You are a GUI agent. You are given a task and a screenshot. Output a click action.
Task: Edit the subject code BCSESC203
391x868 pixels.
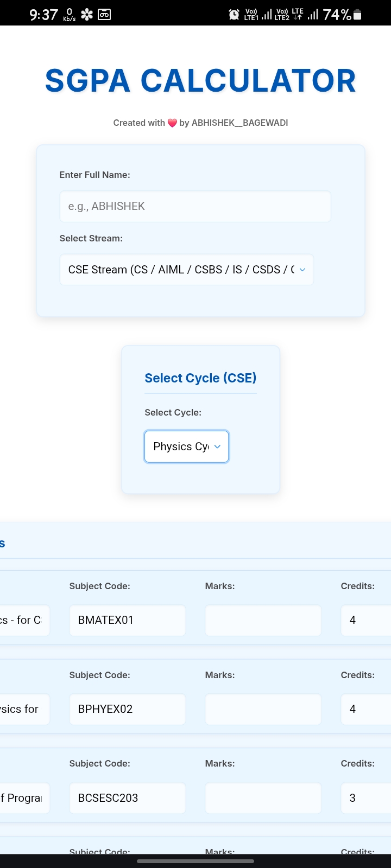pyautogui.click(x=127, y=798)
